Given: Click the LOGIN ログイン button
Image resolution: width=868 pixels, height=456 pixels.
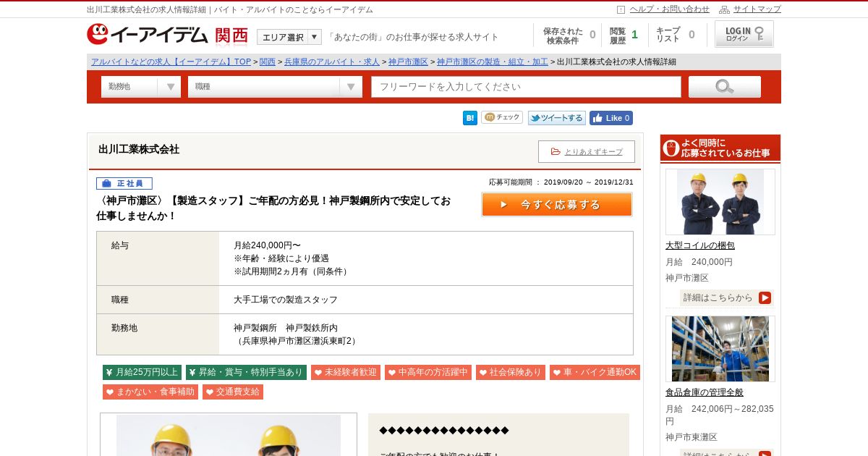Looking at the screenshot, I should pyautogui.click(x=744, y=34).
